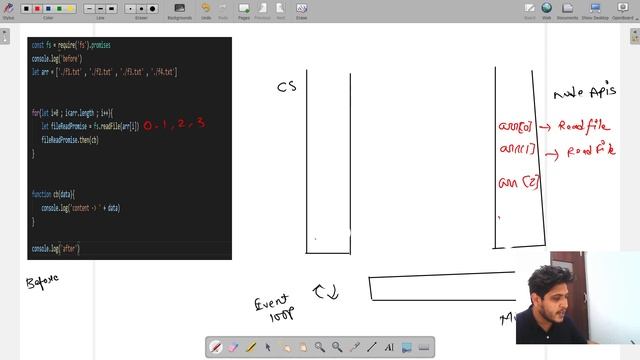Select the arrow Selector tool
The width and height of the screenshot is (640, 360).
point(268,347)
